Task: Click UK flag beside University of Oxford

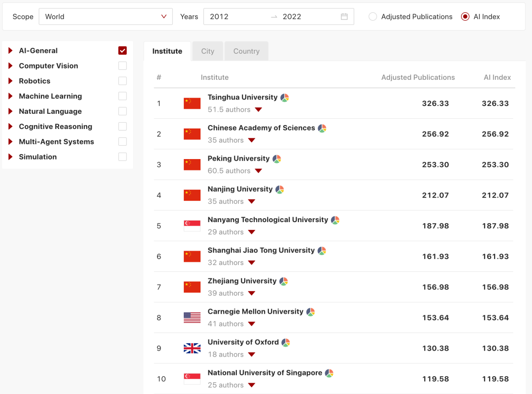Action: pyautogui.click(x=192, y=348)
